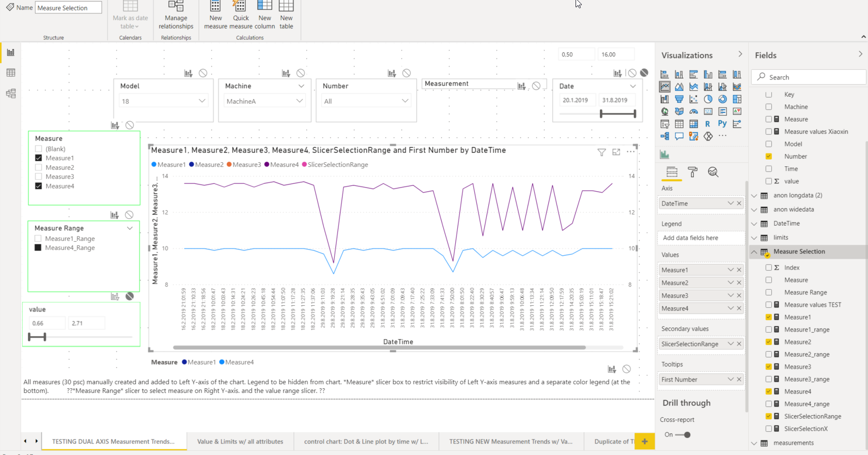The height and width of the screenshot is (455, 868).
Task: Click Manage relationships in the ribbon
Action: pyautogui.click(x=176, y=15)
